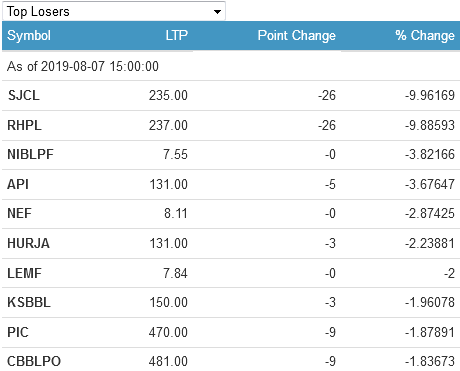Image resolution: width=460 pixels, height=371 pixels.
Task: Open the Top Losers dropdown
Action: [114, 11]
